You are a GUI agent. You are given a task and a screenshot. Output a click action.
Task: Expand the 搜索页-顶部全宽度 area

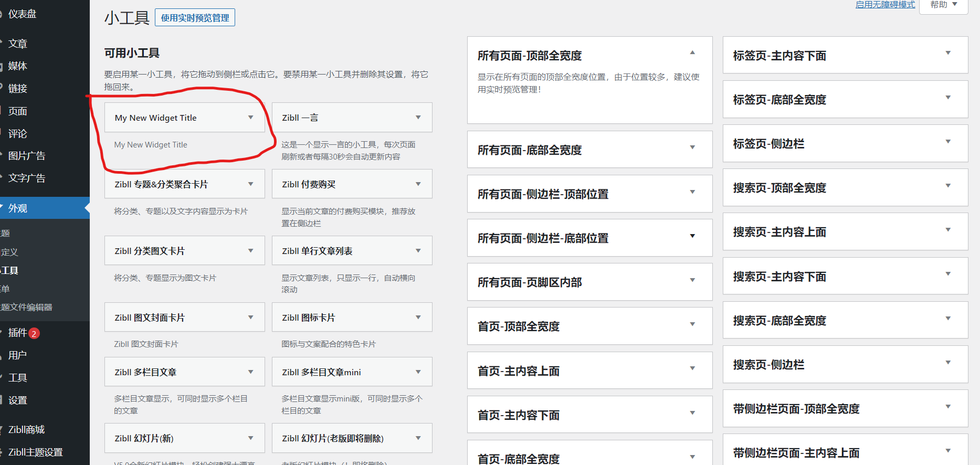pyautogui.click(x=948, y=186)
